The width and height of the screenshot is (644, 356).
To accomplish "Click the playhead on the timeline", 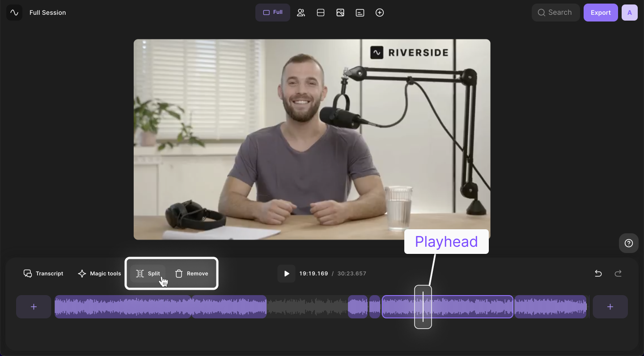I will (x=423, y=307).
